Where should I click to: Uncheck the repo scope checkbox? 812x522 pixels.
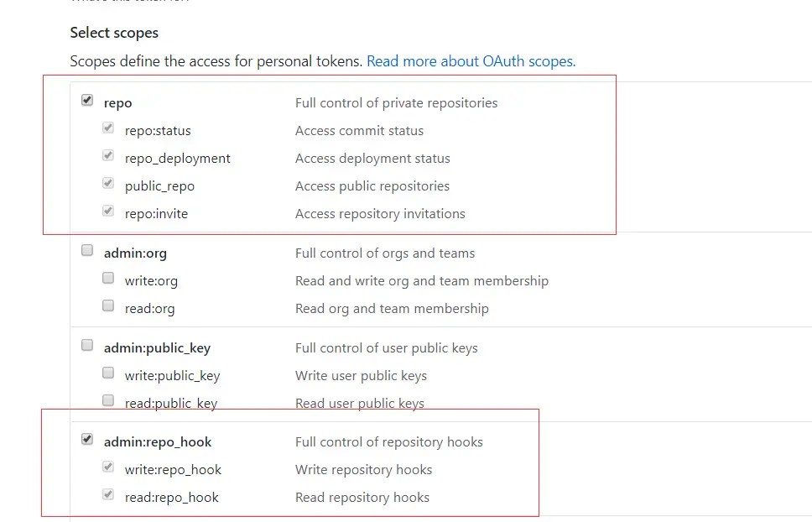pyautogui.click(x=87, y=101)
